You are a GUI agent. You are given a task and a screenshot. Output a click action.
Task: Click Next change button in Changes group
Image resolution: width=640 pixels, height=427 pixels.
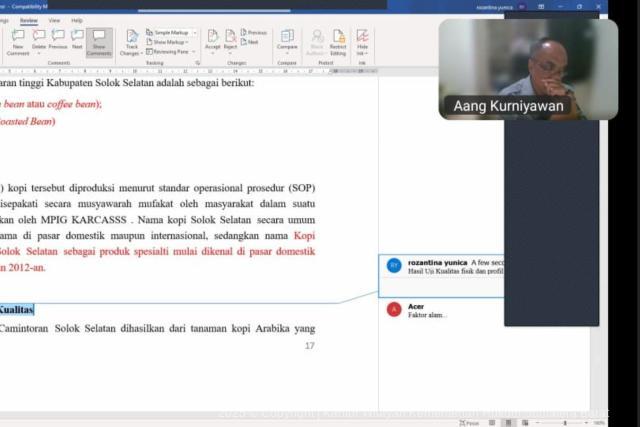pos(251,42)
